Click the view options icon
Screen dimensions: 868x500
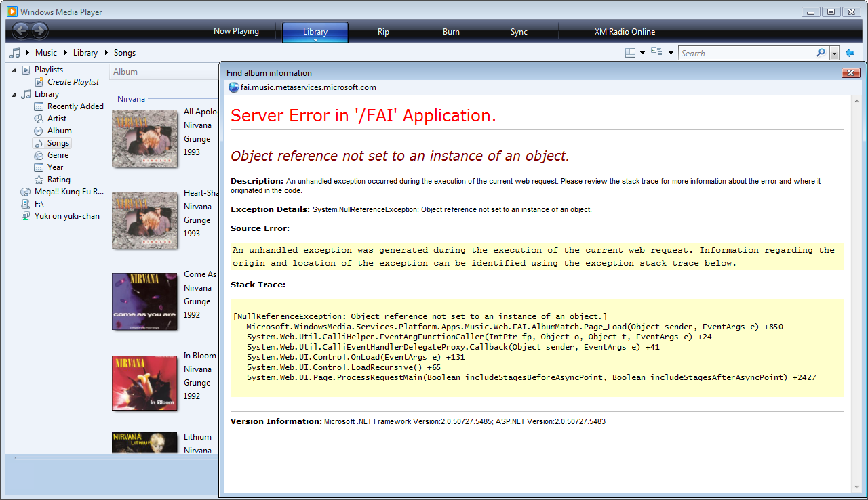pyautogui.click(x=656, y=53)
